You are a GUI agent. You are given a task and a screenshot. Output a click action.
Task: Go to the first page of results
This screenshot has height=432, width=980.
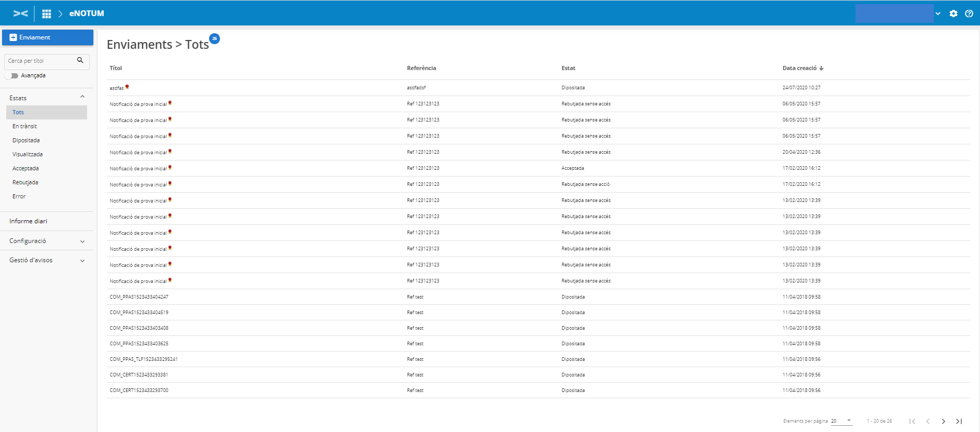pos(913,421)
